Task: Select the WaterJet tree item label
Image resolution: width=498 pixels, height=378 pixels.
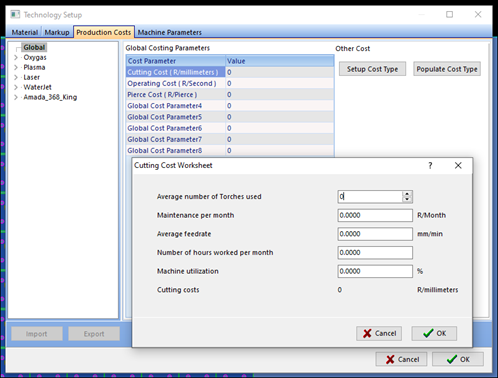Action: click(37, 87)
